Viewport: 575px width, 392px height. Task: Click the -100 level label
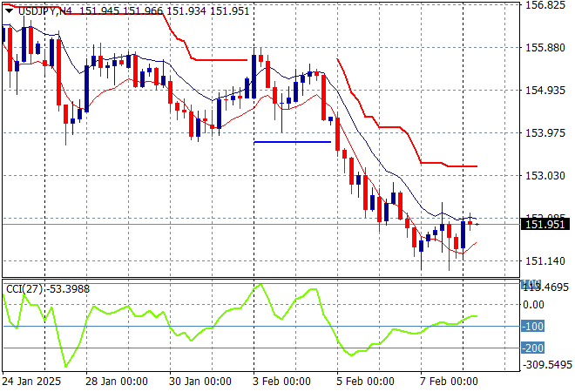pyautogui.click(x=533, y=327)
